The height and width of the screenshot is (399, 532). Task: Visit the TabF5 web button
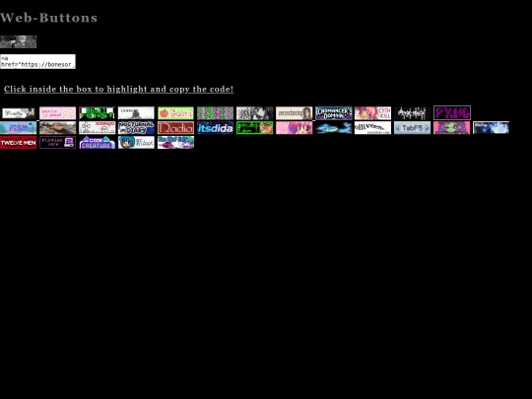coord(412,128)
